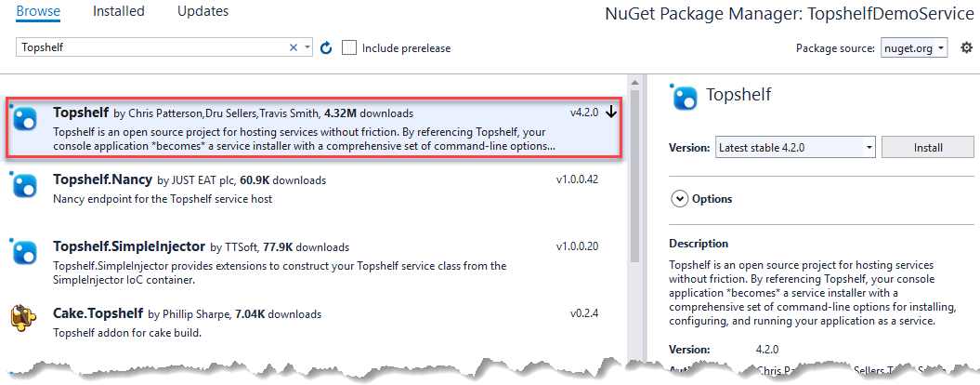Viewport: 980px width, 385px height.
Task: Open the search history dropdown arrow
Action: pos(307,47)
